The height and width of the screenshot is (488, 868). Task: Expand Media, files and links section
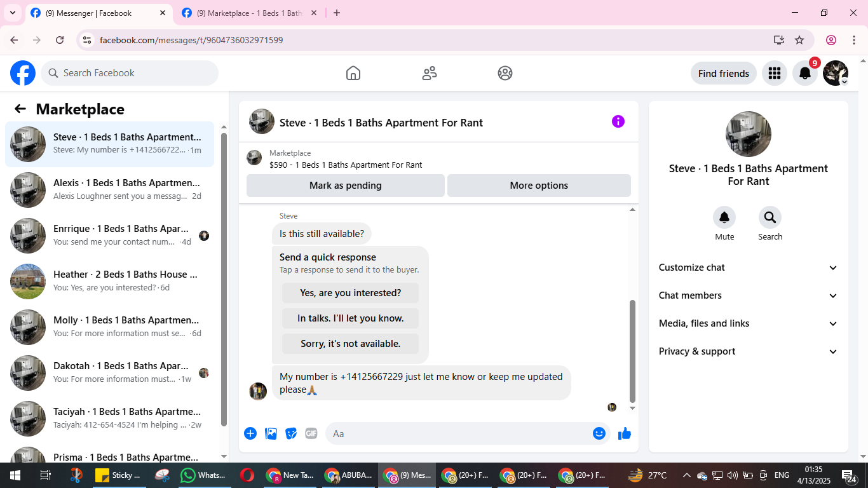point(749,323)
